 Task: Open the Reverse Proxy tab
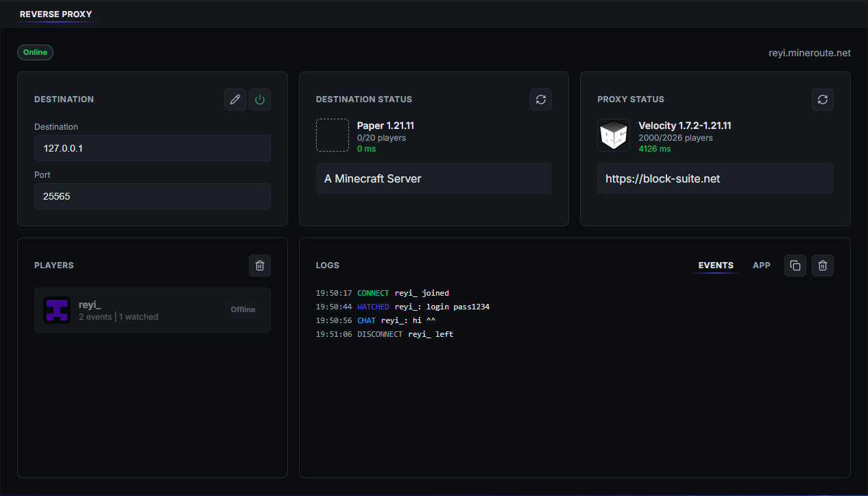coord(56,14)
